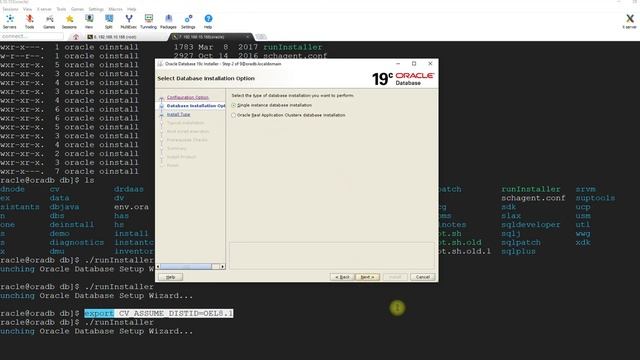Viewport: 640px width, 360px height.
Task: Click sqlplus directory name in terminal
Action: (x=518, y=251)
